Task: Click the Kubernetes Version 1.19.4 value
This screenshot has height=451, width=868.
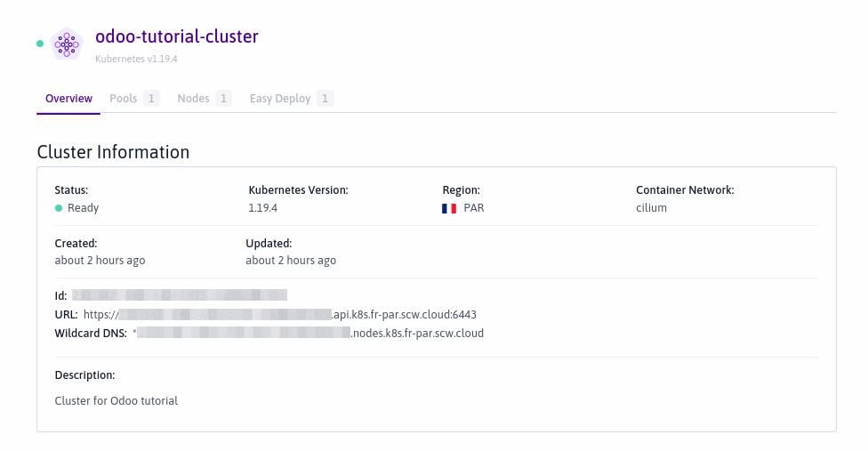Action: coord(263,208)
